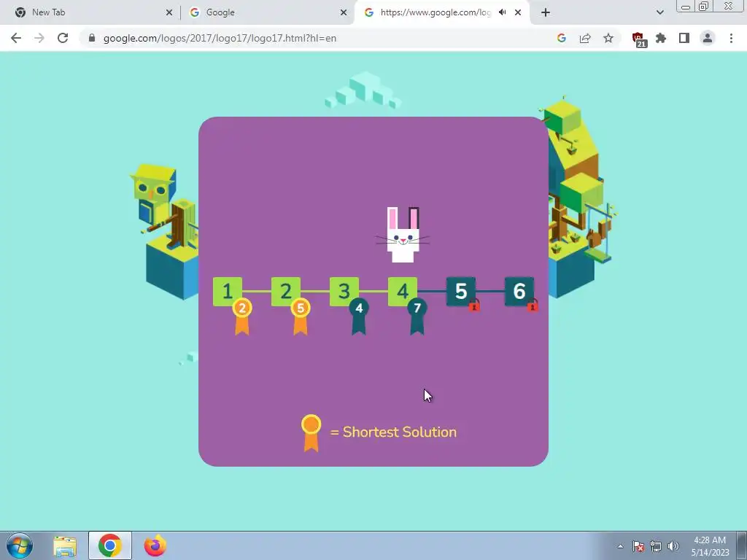Open the clock showing 4:28 AM
This screenshot has width=747, height=560.
coord(710,546)
